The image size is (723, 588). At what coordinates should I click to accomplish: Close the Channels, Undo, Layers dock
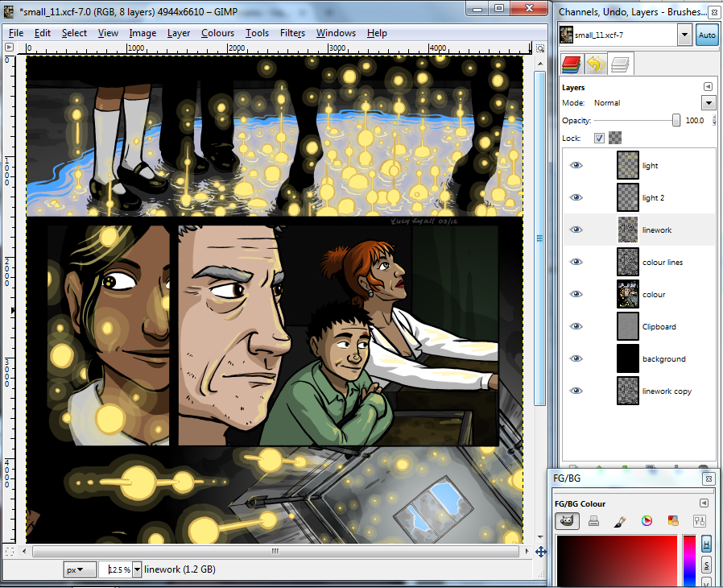click(x=716, y=12)
